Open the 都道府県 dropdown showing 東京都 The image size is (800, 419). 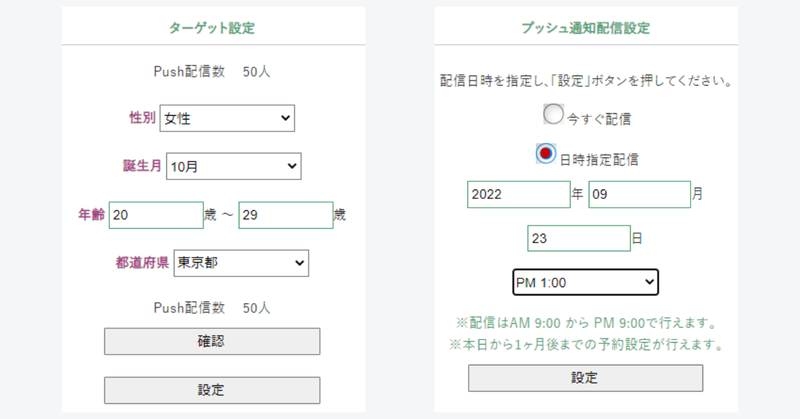(241, 263)
